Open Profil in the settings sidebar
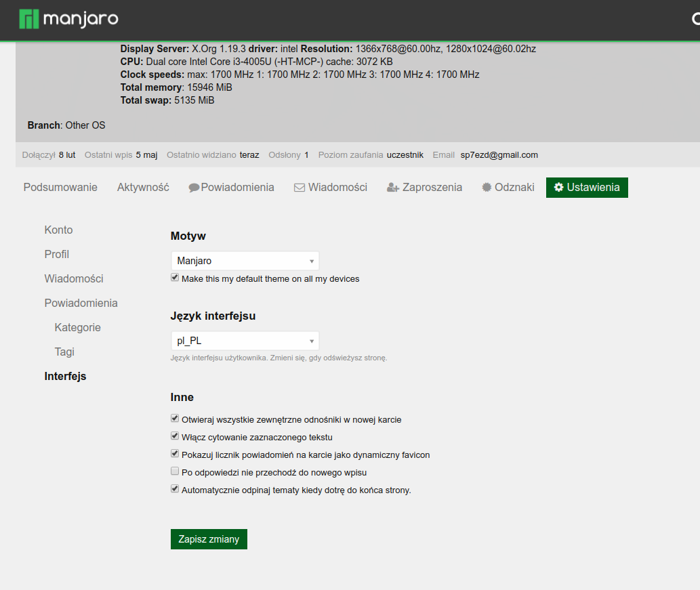The height and width of the screenshot is (590, 700). click(x=57, y=255)
